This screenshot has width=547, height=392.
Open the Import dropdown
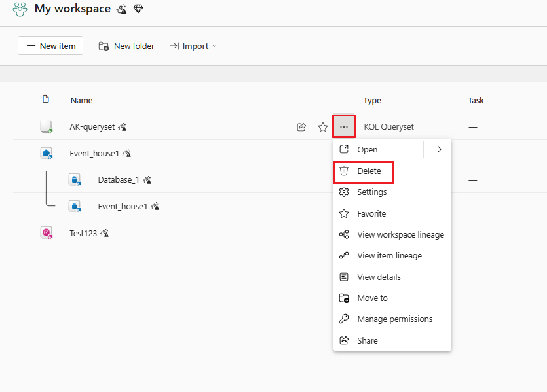pyautogui.click(x=193, y=46)
